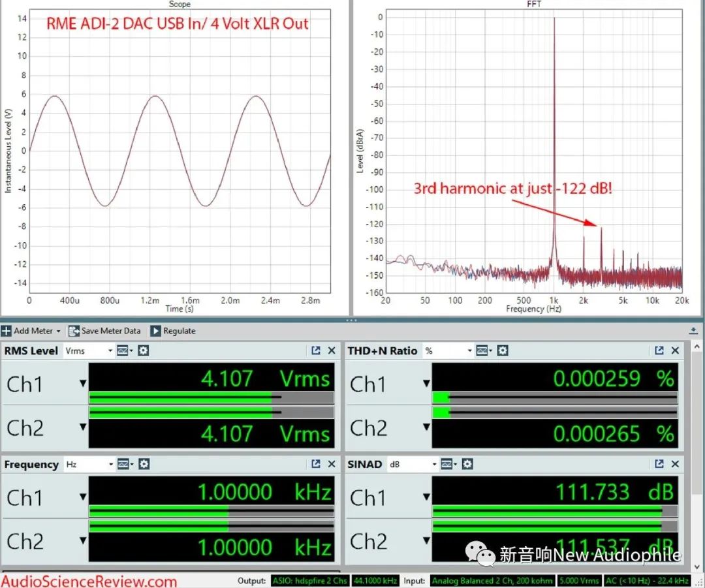This screenshot has width=705, height=588.
Task: Expand SINAD Ch1 channel dropdown
Action: (x=426, y=497)
